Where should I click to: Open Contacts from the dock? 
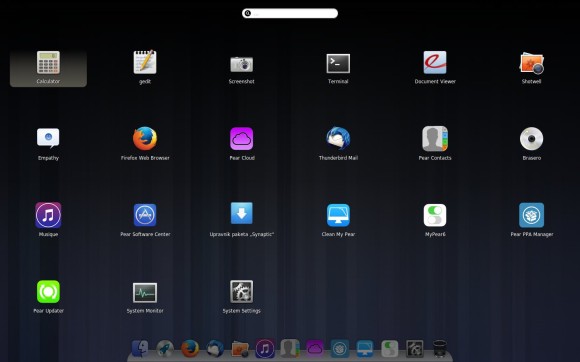click(290, 348)
